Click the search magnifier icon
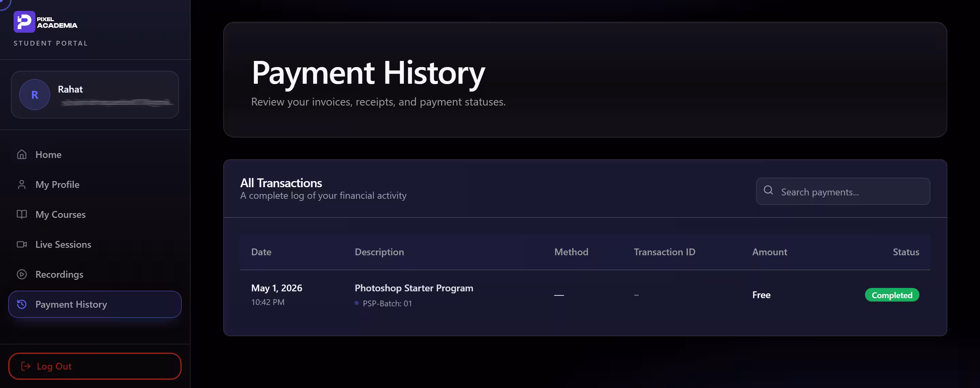 768,190
